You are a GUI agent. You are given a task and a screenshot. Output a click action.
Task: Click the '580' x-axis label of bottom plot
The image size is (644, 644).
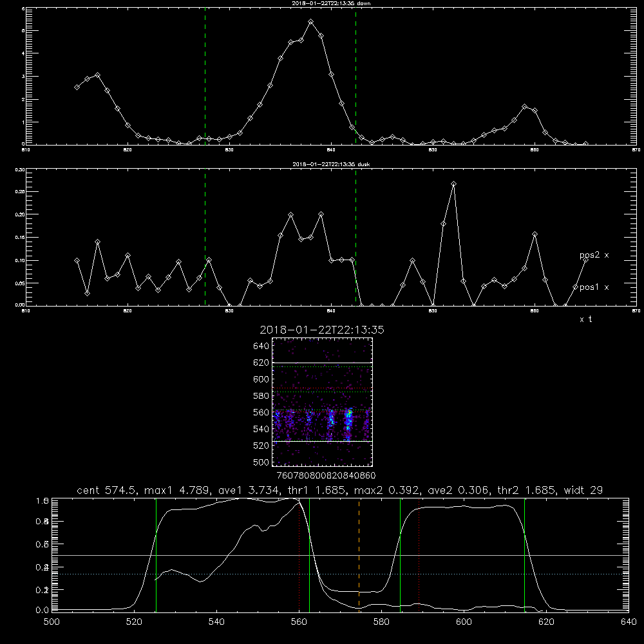[381, 622]
